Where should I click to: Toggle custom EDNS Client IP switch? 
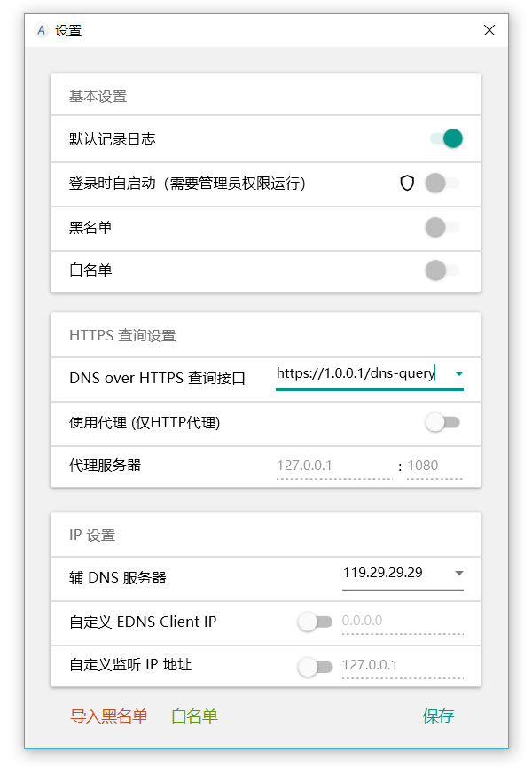(x=316, y=622)
